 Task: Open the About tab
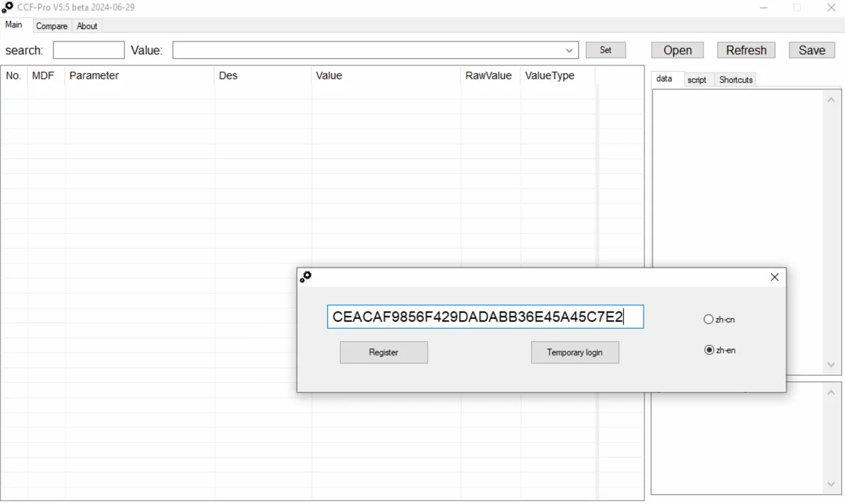pyautogui.click(x=87, y=25)
